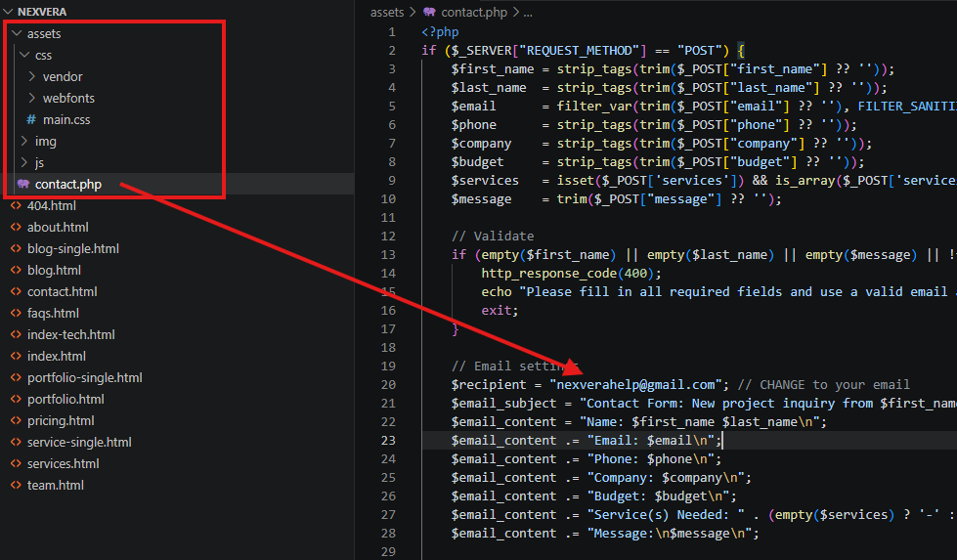Expand the vendor folder chevron

[x=32, y=76]
